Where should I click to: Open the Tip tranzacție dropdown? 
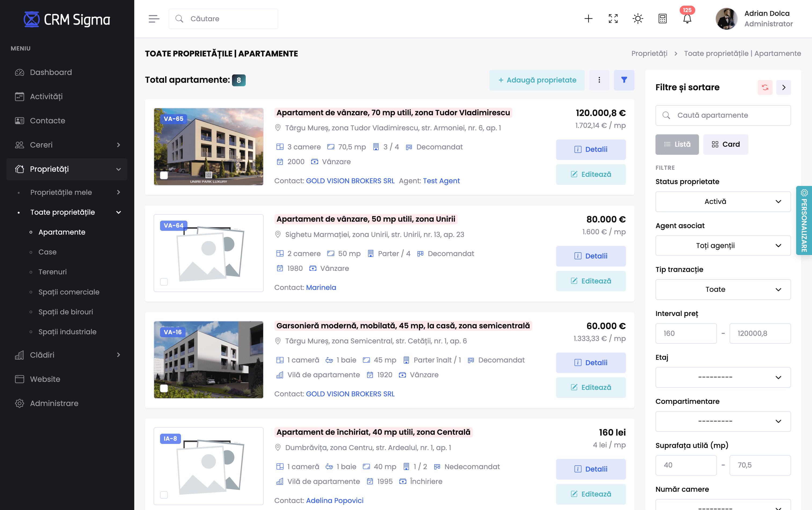click(723, 289)
